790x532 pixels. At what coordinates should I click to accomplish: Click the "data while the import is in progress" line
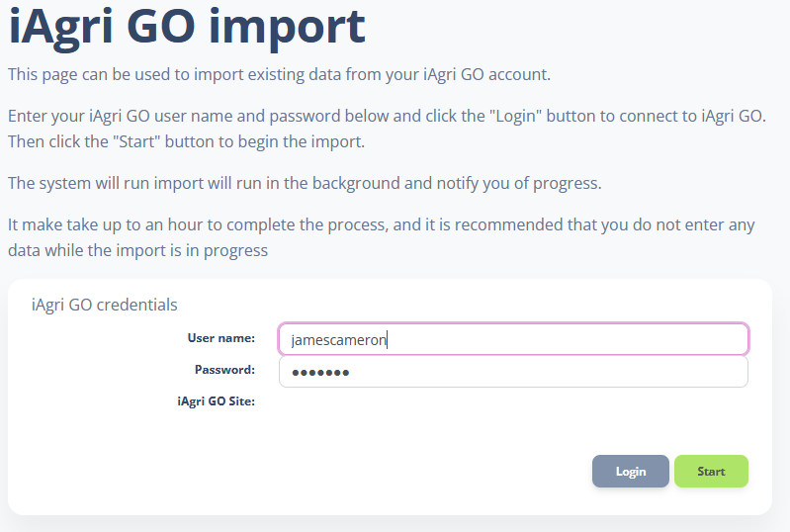pos(137,250)
